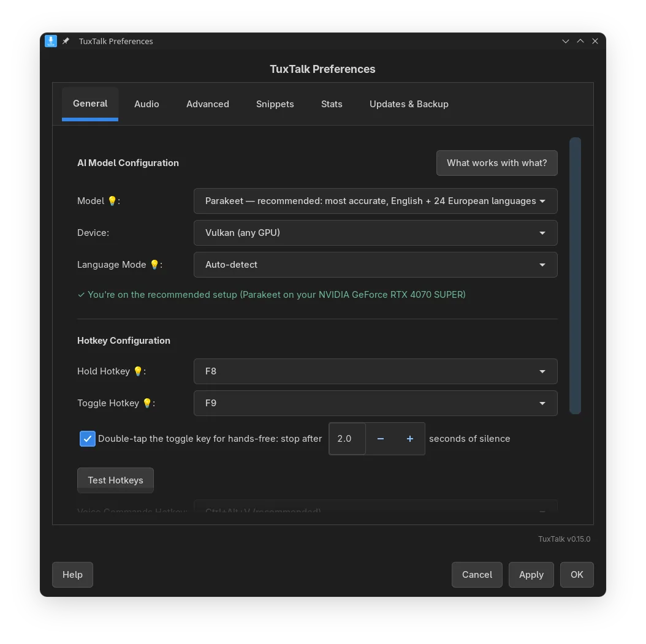The height and width of the screenshot is (644, 646).
Task: Click the lightbulb hint next to Toggle Hotkey
Action: point(147,403)
